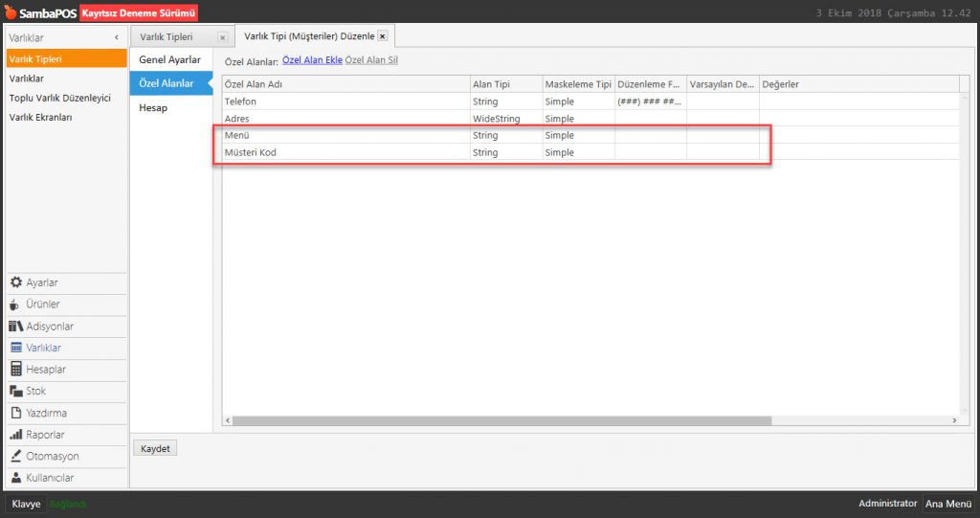980x518 pixels.
Task: Click the Adisyonlar icon in sidebar
Action: click(x=16, y=327)
